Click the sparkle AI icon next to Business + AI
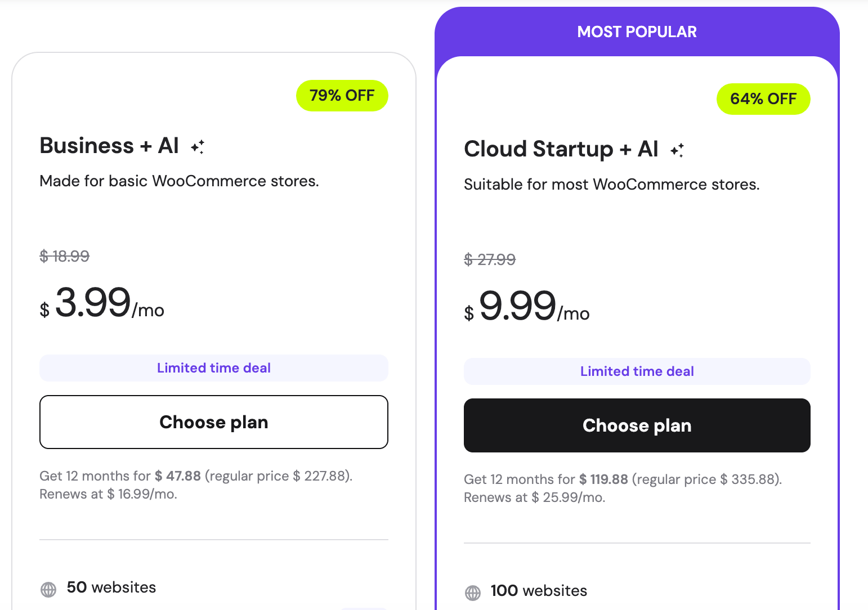Image resolution: width=868 pixels, height=610 pixels. 197,146
